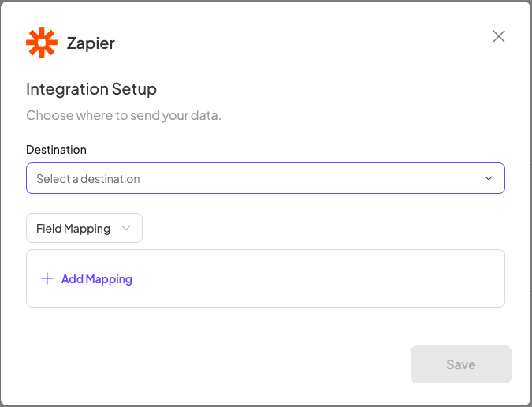This screenshot has height=407, width=532.
Task: Click the Zapier name text
Action: pyautogui.click(x=91, y=43)
